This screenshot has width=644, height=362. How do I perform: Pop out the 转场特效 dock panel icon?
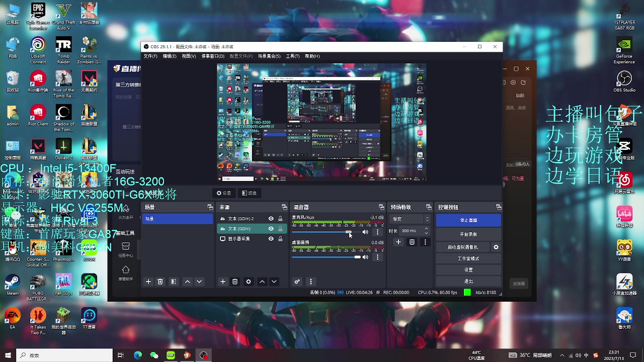[x=429, y=207]
